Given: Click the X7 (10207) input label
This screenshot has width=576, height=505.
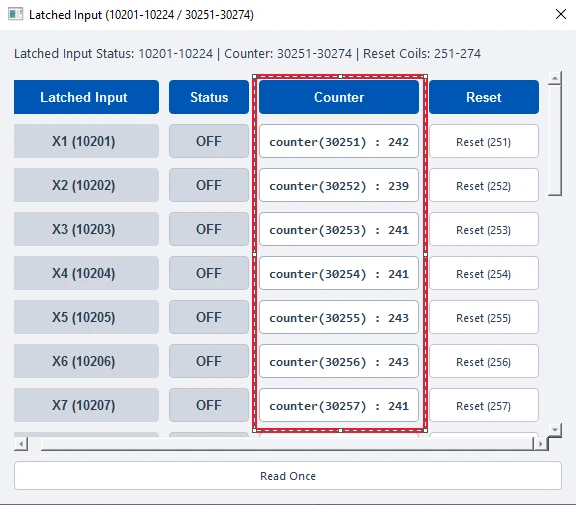Looking at the screenshot, I should (x=86, y=406).
